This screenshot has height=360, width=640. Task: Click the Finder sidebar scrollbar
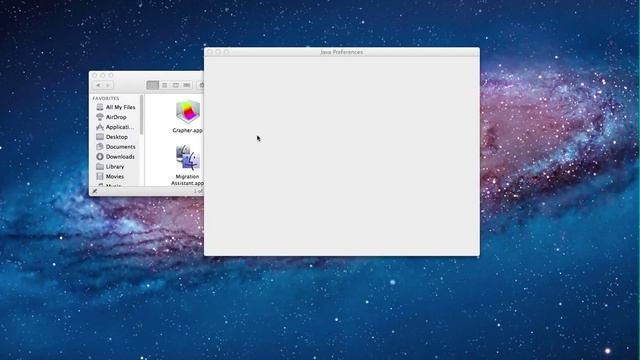(142, 114)
